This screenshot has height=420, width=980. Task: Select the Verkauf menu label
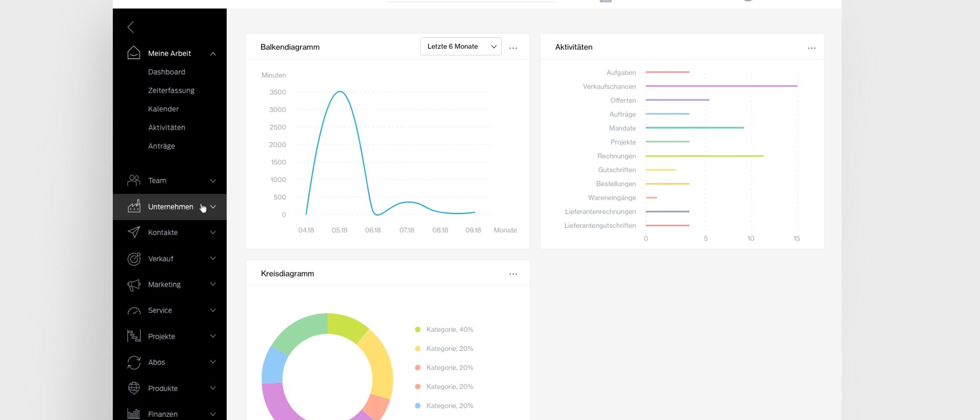161,259
